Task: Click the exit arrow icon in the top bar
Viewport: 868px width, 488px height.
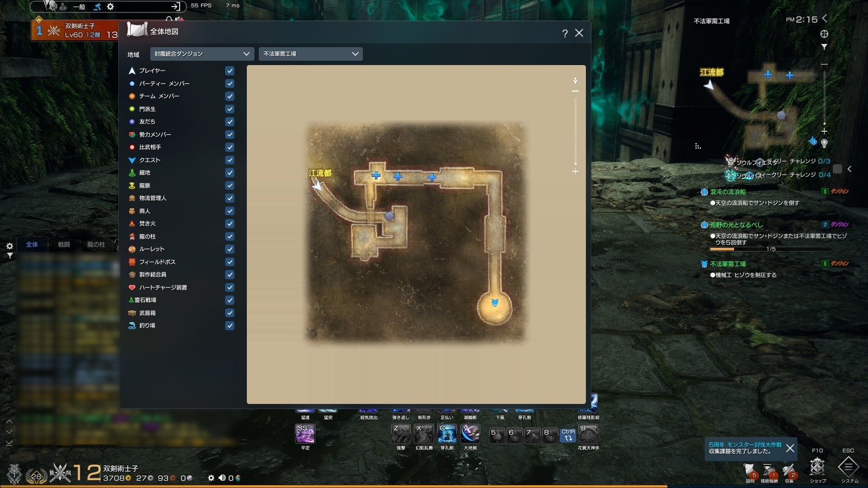Action: coord(176,7)
